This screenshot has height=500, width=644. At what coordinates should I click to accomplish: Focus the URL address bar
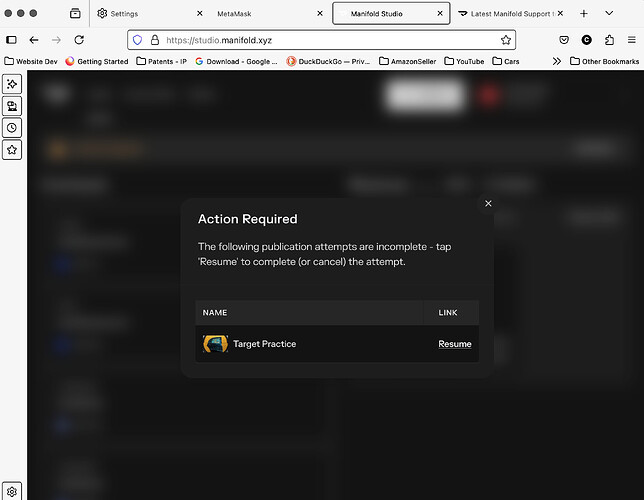click(322, 40)
